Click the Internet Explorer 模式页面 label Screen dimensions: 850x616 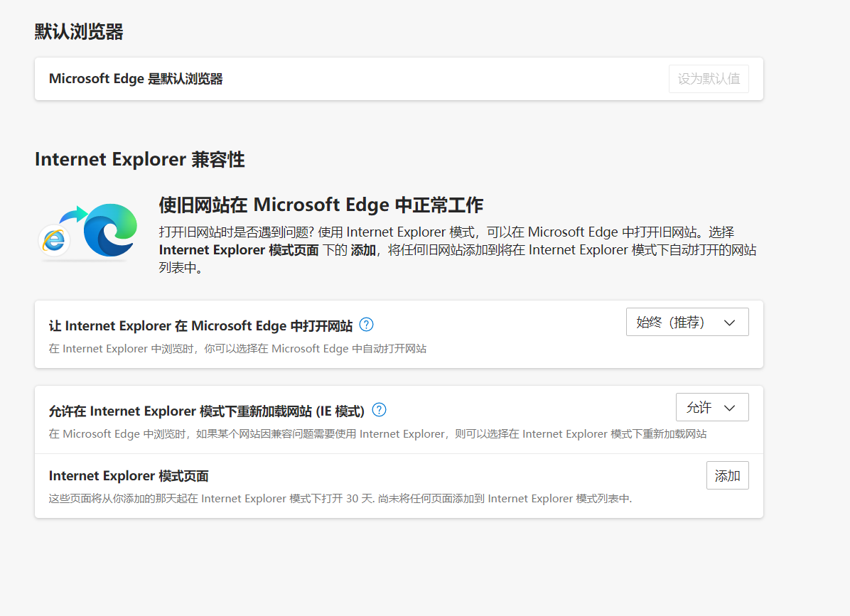pyautogui.click(x=129, y=476)
